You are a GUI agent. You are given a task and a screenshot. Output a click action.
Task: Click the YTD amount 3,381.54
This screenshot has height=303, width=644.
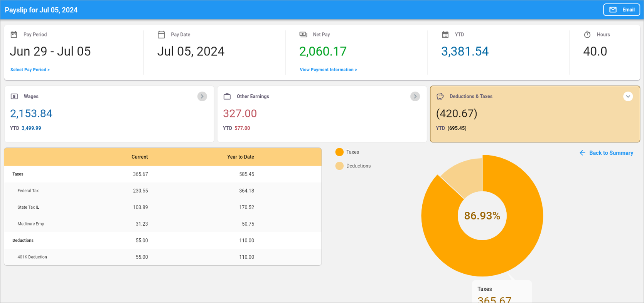pyautogui.click(x=465, y=51)
